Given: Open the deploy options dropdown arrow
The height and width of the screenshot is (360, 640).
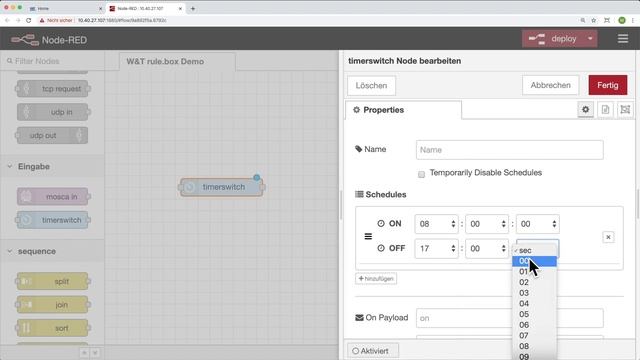Looking at the screenshot, I should click(590, 39).
